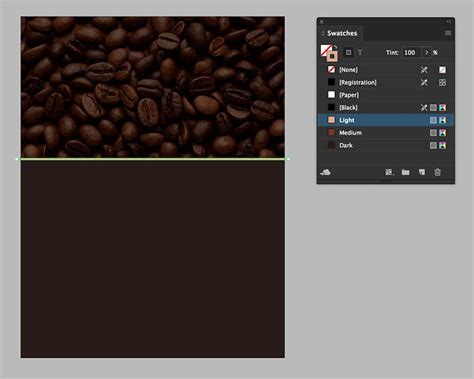Screen dimensions: 474x379
Task: Select the Stroke proxy box
Action: (332, 56)
